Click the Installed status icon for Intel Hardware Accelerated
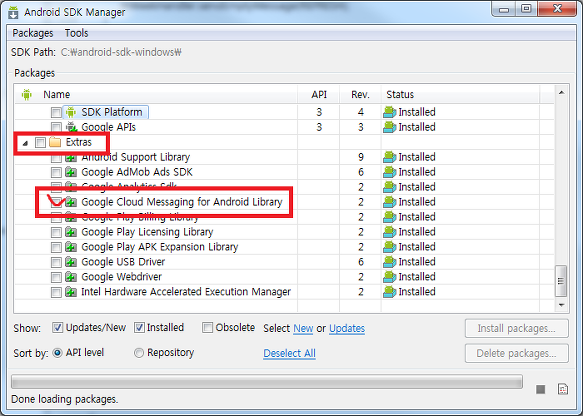Image resolution: width=583 pixels, height=416 pixels. coord(389,292)
